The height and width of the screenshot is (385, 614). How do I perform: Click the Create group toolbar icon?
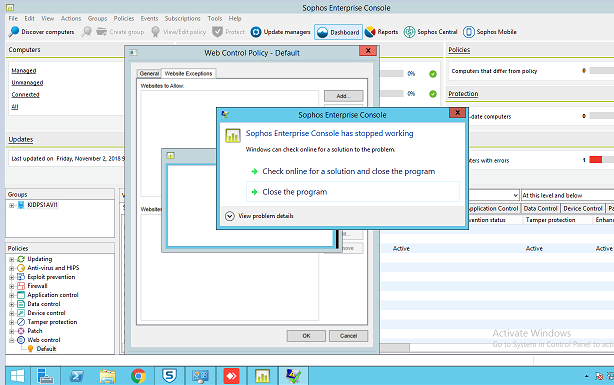click(x=101, y=32)
